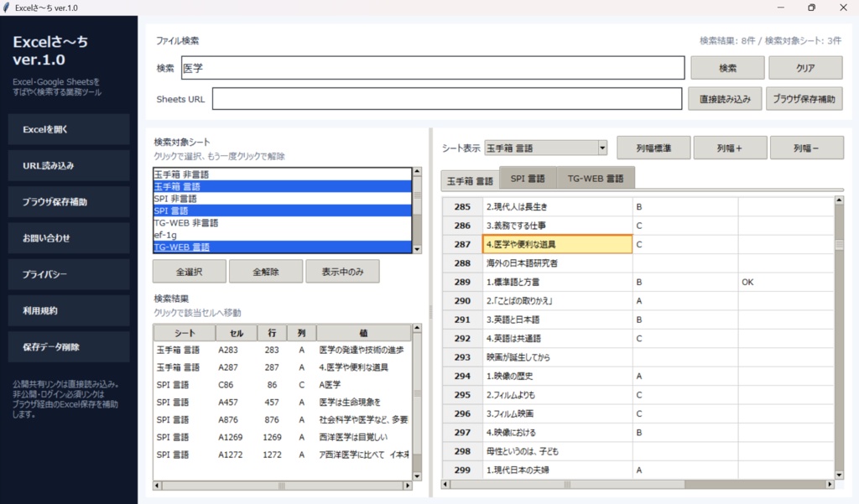
Task: Select cell 母性というのは、子ども in row 298
Action: coord(557,451)
